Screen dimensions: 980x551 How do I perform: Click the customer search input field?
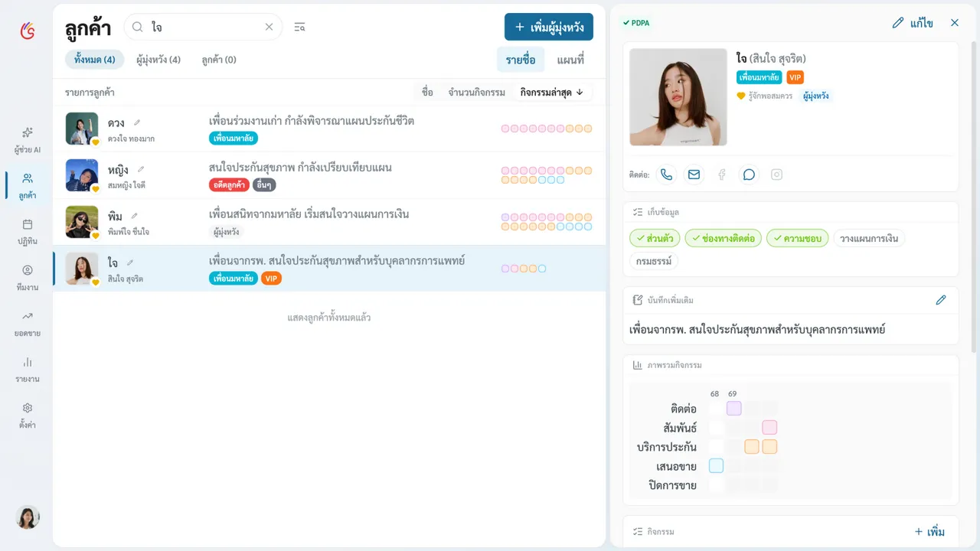tap(203, 27)
